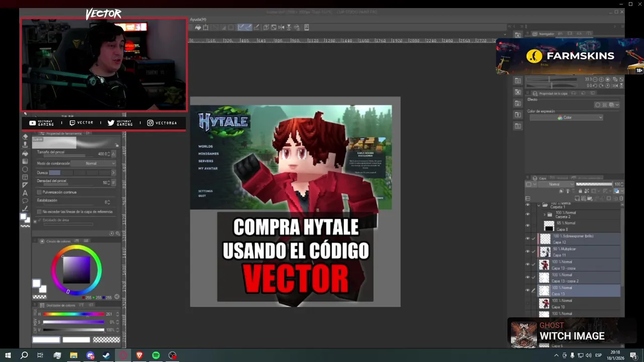Open the Tamaño del pincel dynamics button
644x362 pixels.
coord(113,154)
